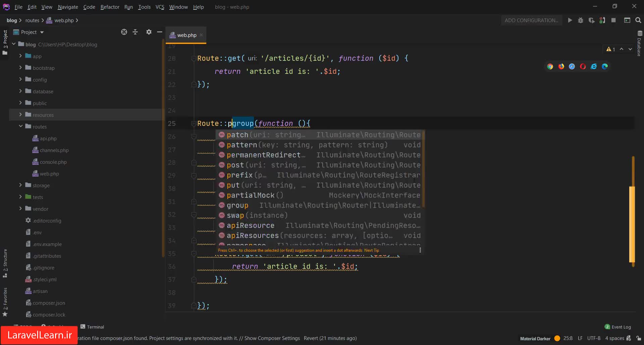Image resolution: width=644 pixels, height=345 pixels.
Task: Open Search Everywhere magnifier icon
Action: click(x=638, y=20)
